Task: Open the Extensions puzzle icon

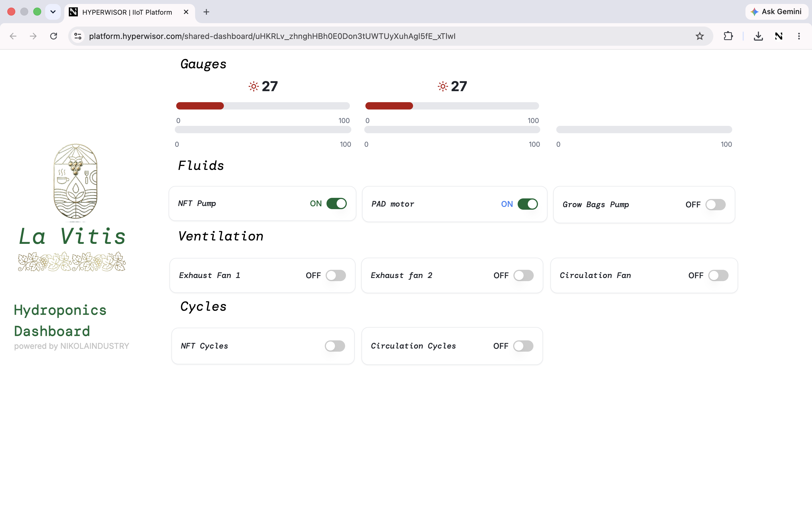Action: point(728,36)
